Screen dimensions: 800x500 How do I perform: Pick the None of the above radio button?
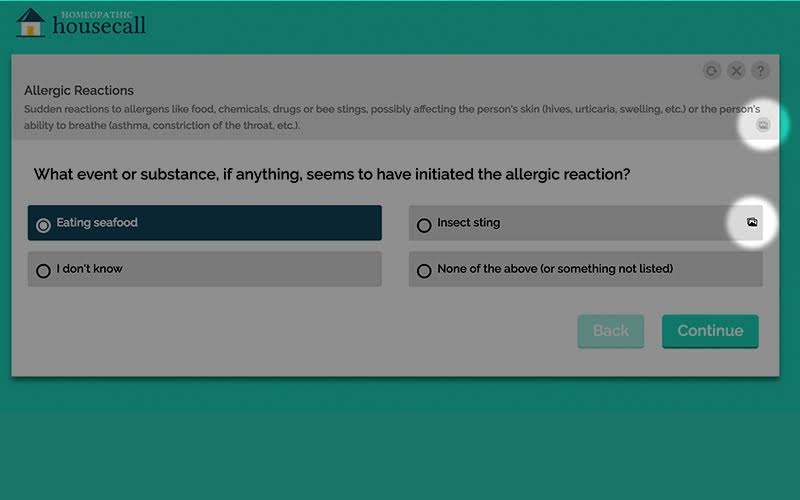424,270
